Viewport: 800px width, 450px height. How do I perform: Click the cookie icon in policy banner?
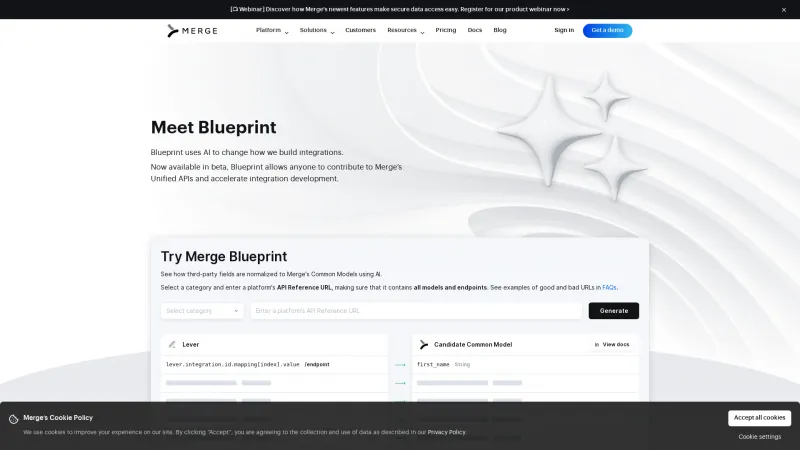point(13,419)
